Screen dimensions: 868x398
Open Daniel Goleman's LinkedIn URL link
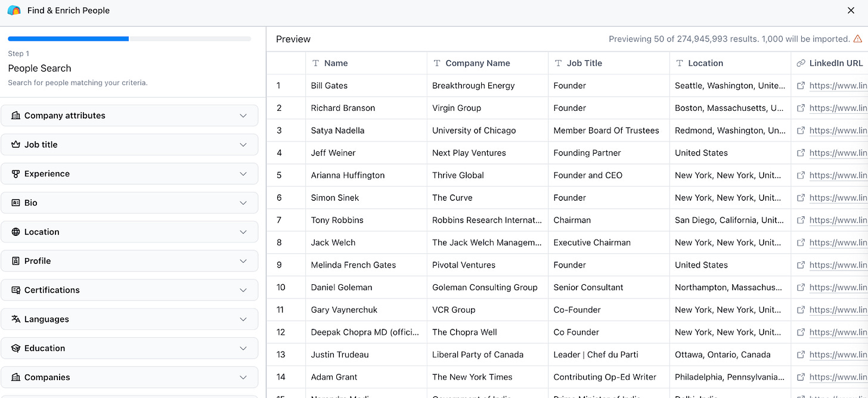[838, 287]
